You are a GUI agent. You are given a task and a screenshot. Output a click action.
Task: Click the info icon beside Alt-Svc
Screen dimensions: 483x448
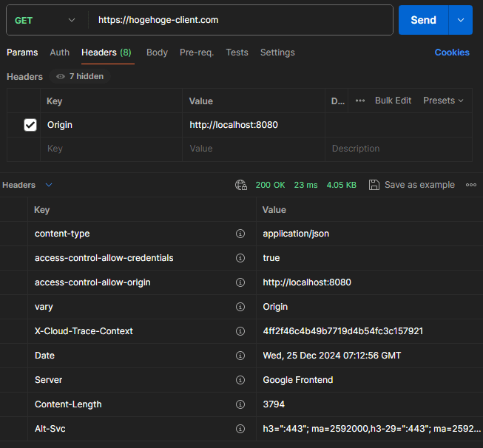click(x=240, y=429)
